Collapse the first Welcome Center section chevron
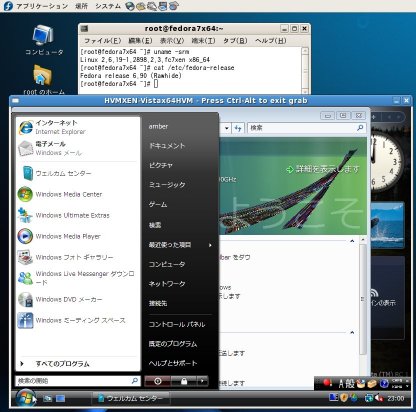This screenshot has width=416, height=412. click(x=352, y=241)
